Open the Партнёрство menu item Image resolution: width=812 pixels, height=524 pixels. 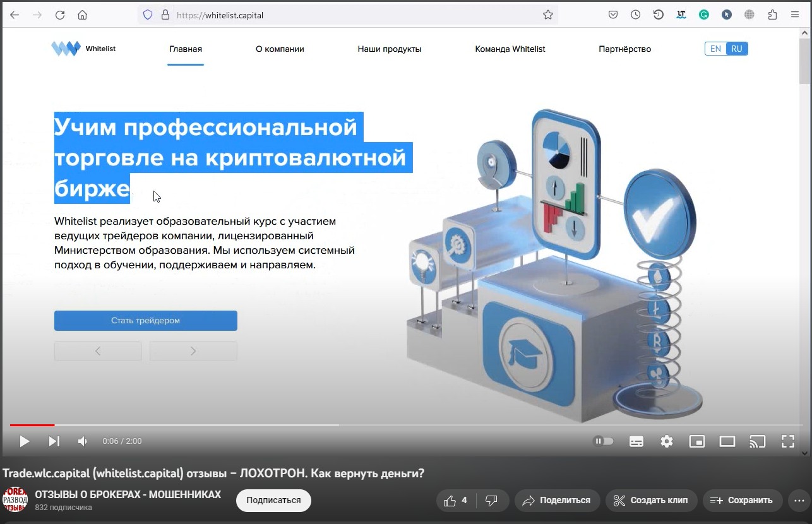625,49
